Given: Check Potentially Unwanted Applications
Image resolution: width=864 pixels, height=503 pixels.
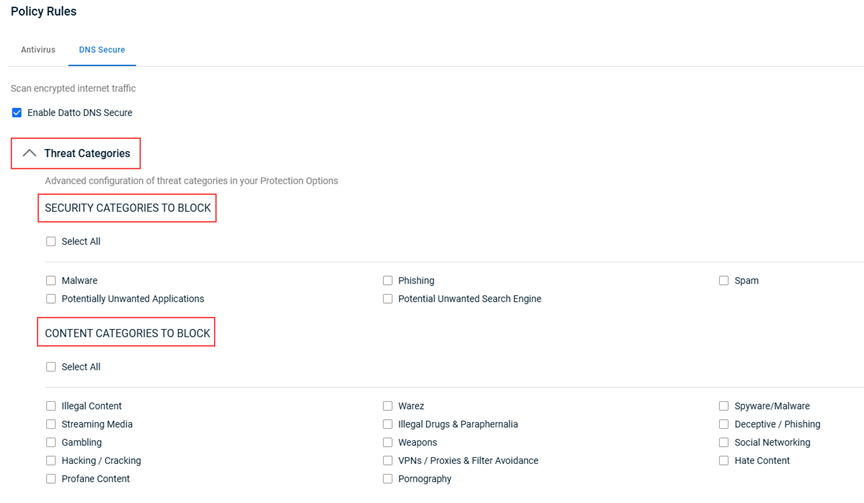Looking at the screenshot, I should coord(51,299).
